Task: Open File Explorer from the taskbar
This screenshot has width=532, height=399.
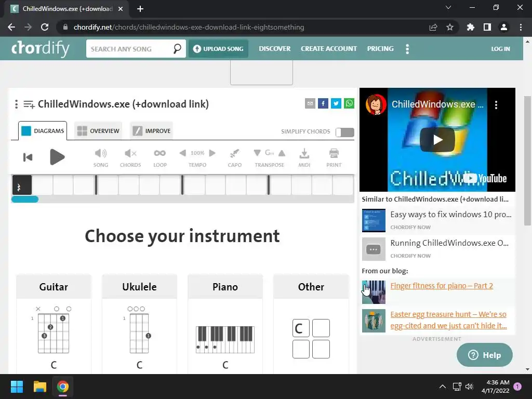Action: (39, 387)
